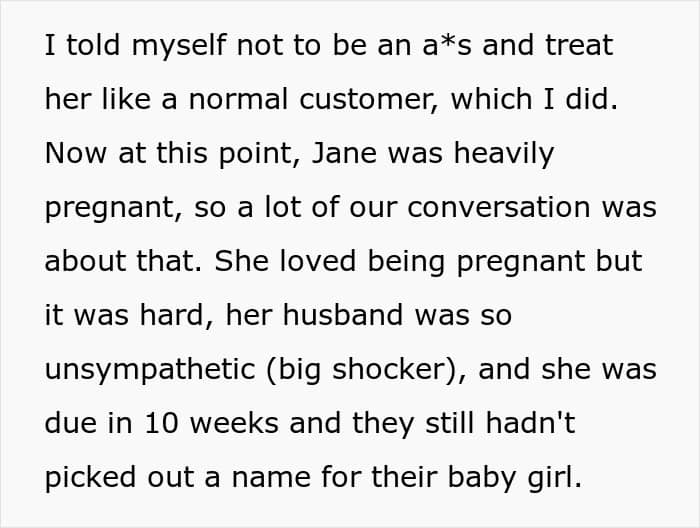Click the word "myself" in first line
This screenshot has height=528, width=700.
tap(179, 47)
